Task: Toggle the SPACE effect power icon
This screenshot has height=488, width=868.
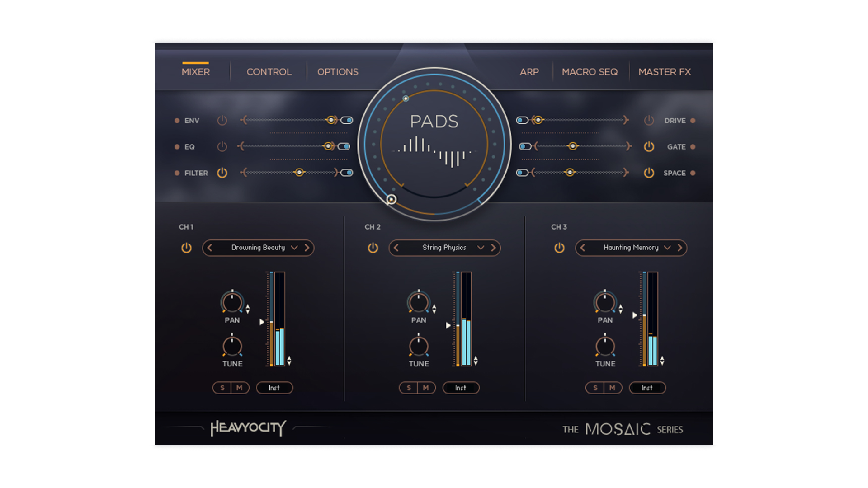Action: coord(648,173)
